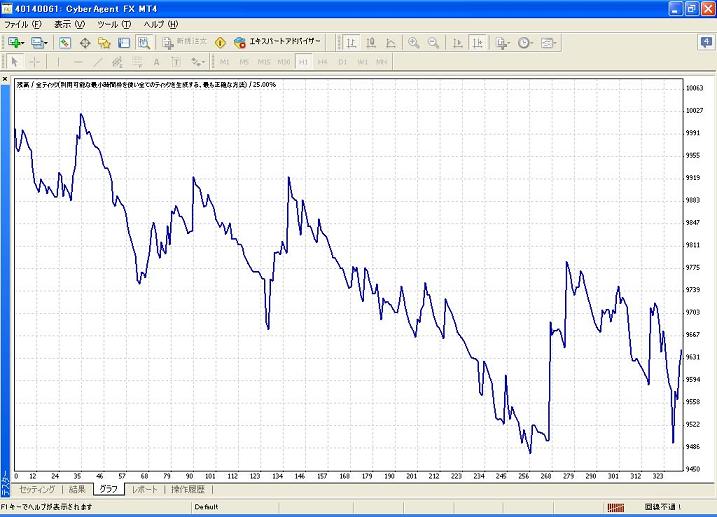Screen dimensions: 717x517
Task: Open the ファイル (F) menu
Action: click(22, 24)
